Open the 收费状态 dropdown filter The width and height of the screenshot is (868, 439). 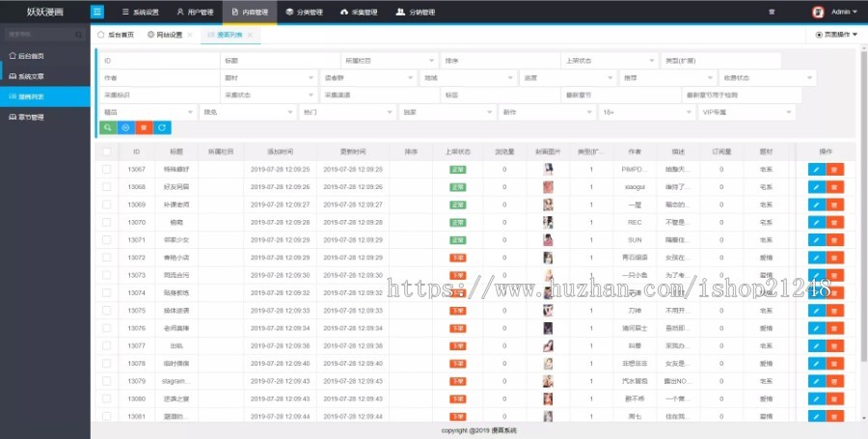click(768, 77)
